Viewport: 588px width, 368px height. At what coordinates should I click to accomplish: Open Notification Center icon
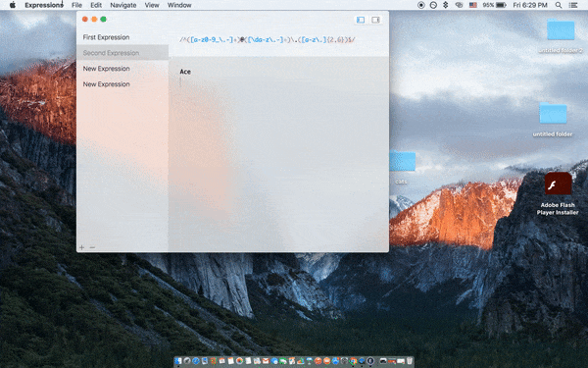point(573,5)
